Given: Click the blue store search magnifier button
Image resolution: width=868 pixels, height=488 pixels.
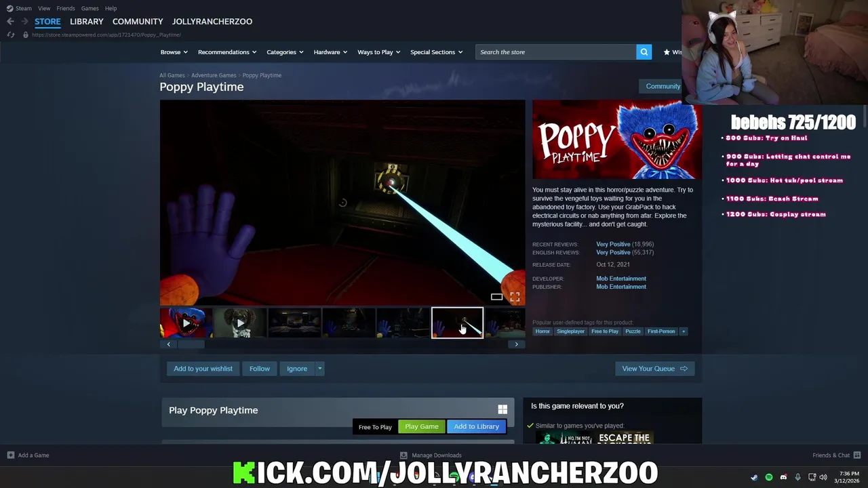Looking at the screenshot, I should [x=644, y=52].
